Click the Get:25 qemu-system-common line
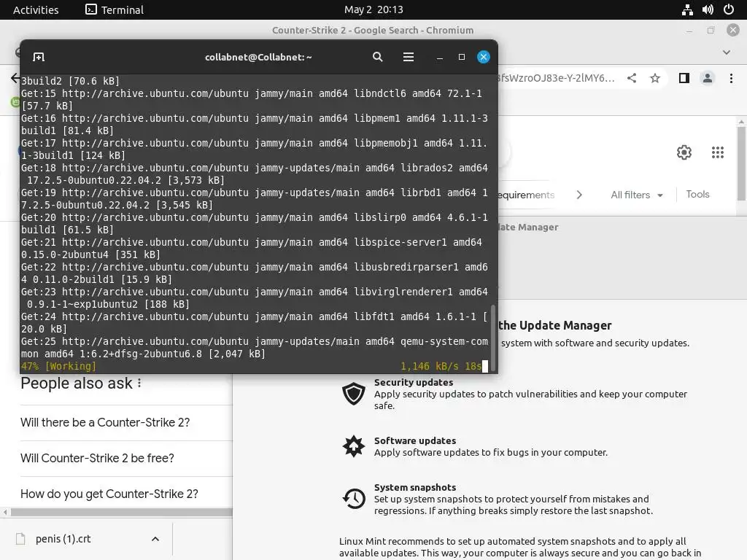747x560 pixels. (x=255, y=348)
